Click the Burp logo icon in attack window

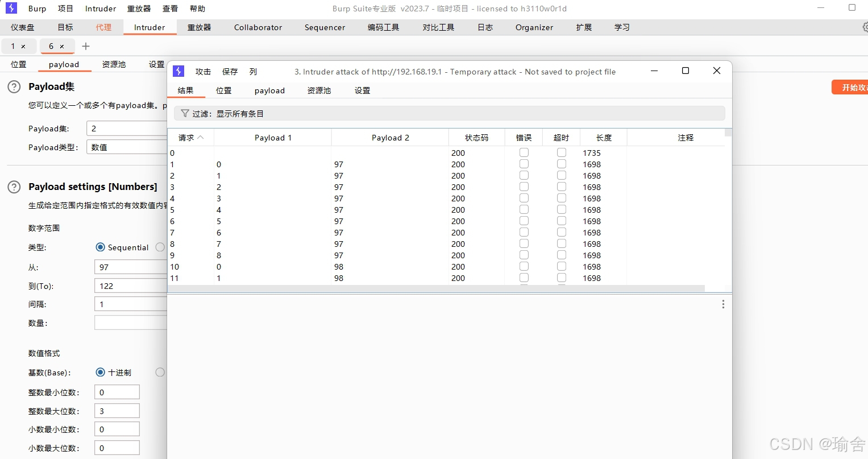click(178, 71)
